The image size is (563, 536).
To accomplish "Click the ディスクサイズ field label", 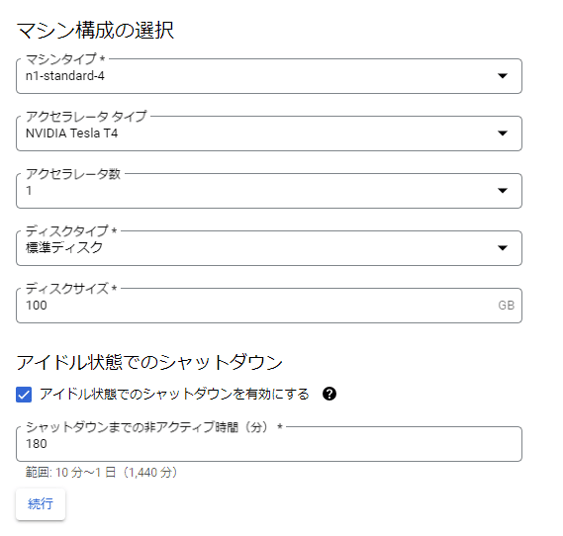I will coord(71,288).
